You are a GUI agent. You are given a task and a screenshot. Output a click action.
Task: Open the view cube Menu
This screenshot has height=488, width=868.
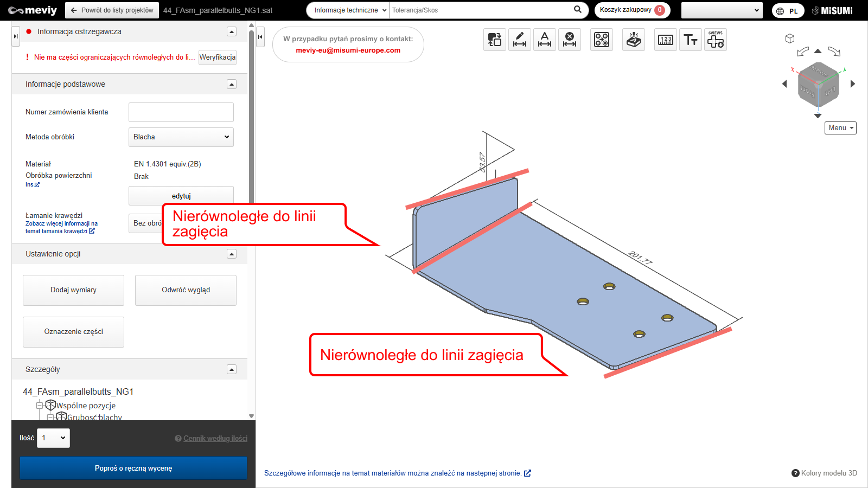coord(840,128)
